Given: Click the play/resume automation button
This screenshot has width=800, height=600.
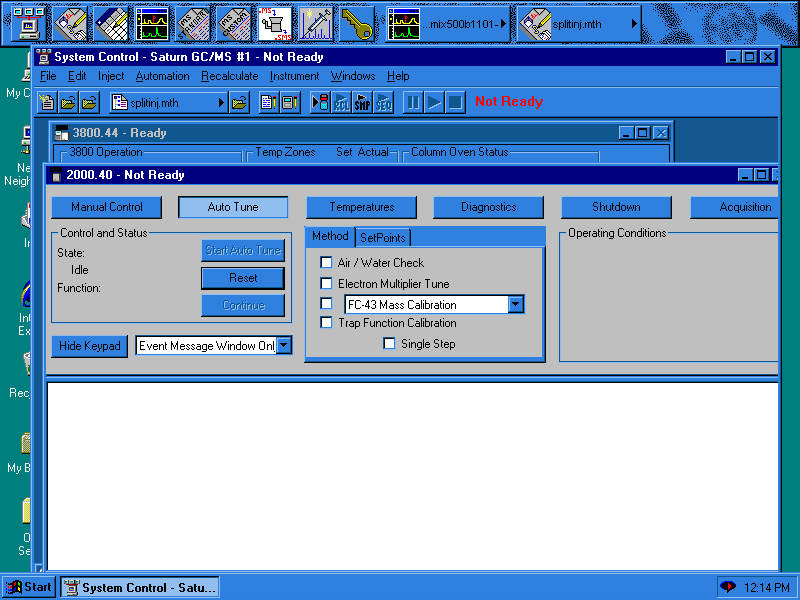Looking at the screenshot, I should (434, 103).
